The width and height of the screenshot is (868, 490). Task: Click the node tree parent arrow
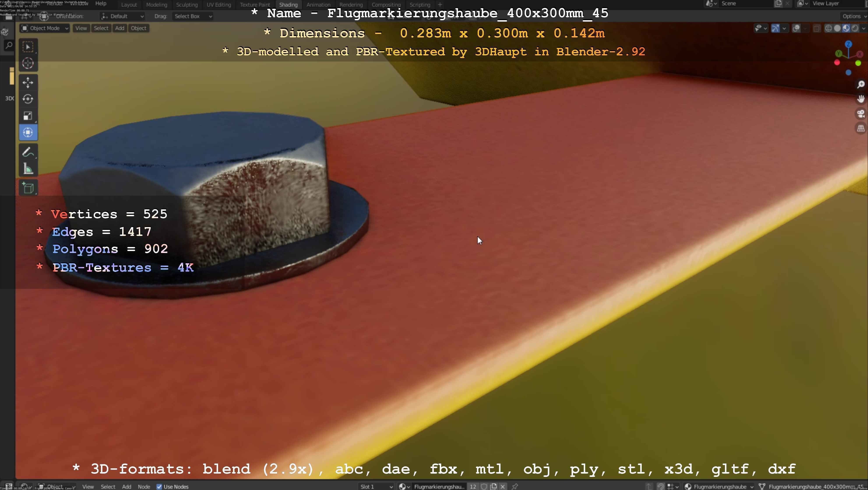tap(649, 486)
